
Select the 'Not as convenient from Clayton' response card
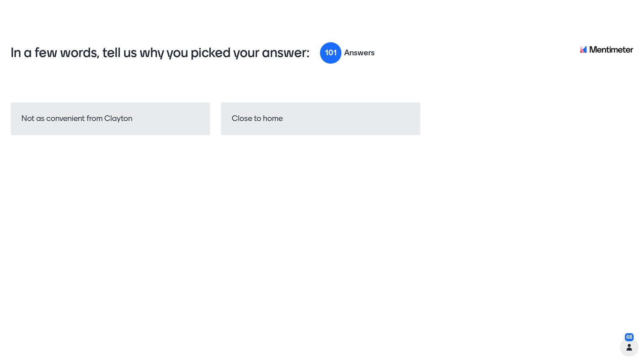pos(110,119)
